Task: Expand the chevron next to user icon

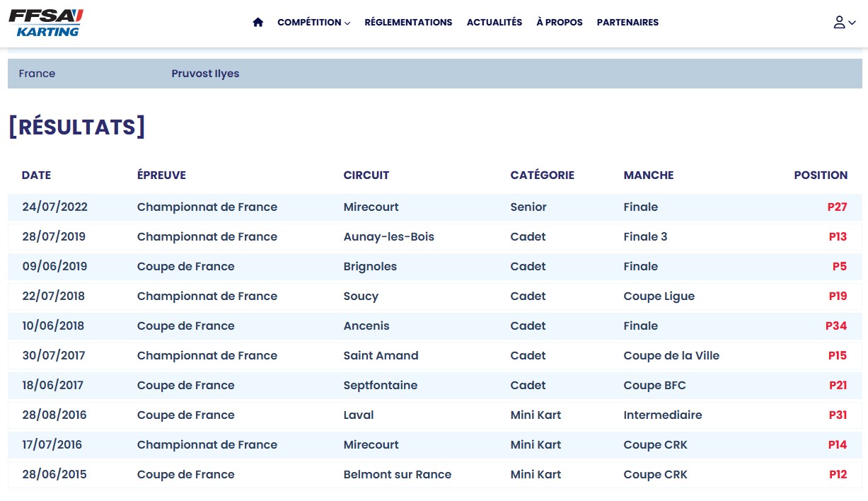Action: 852,23
